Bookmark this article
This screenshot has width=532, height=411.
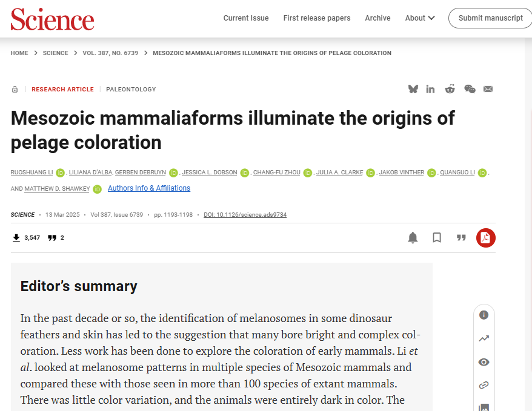coord(437,238)
